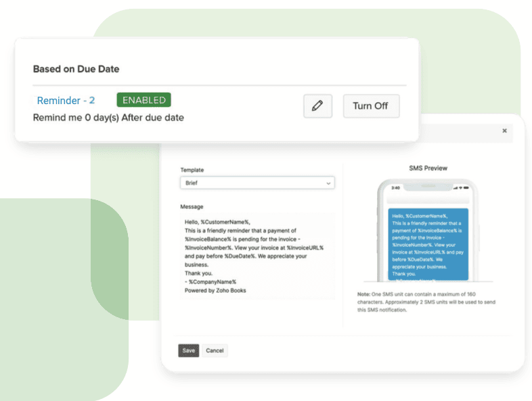Click the battery icon in the phone preview

467,188
